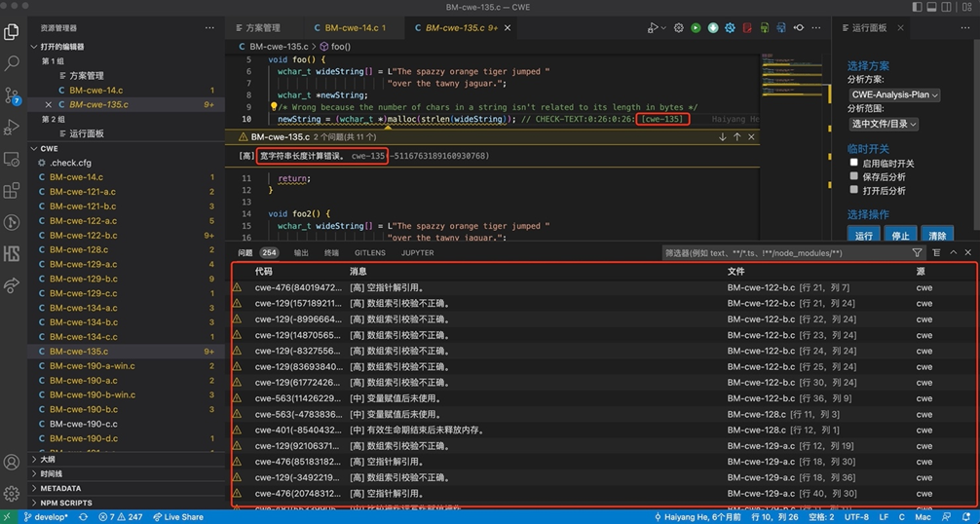The height and width of the screenshot is (524, 980).
Task: Toggle the 启用临时开关 checkbox
Action: [853, 163]
